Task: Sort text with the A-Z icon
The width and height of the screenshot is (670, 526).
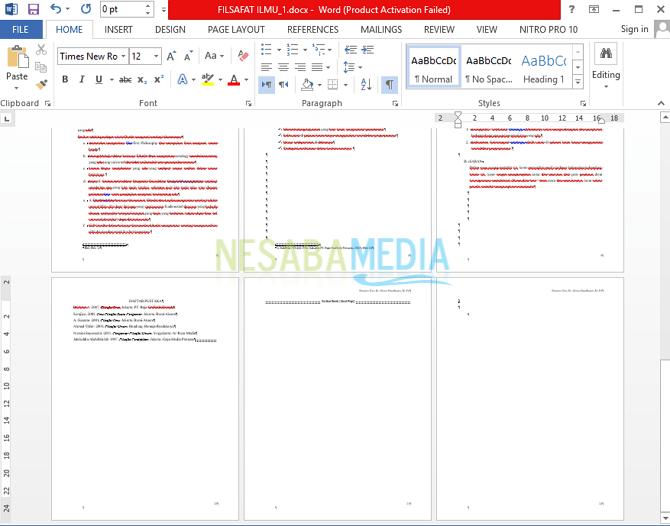Action: 366,85
